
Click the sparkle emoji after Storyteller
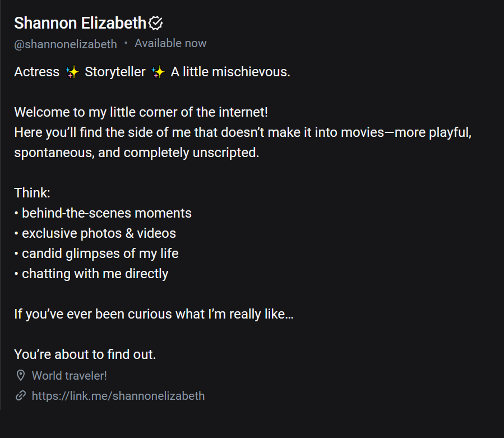point(159,72)
